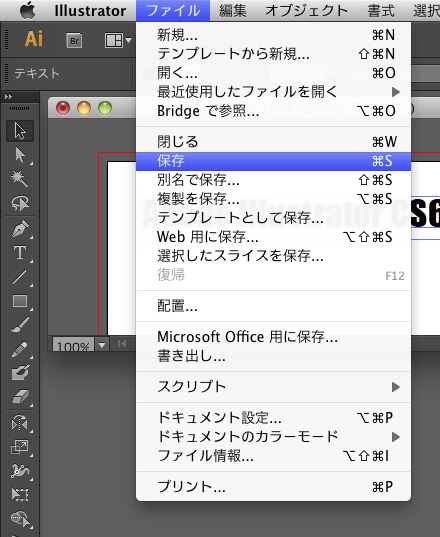
Task: Choose Microsoft Office 用に保存...
Action: [274, 337]
